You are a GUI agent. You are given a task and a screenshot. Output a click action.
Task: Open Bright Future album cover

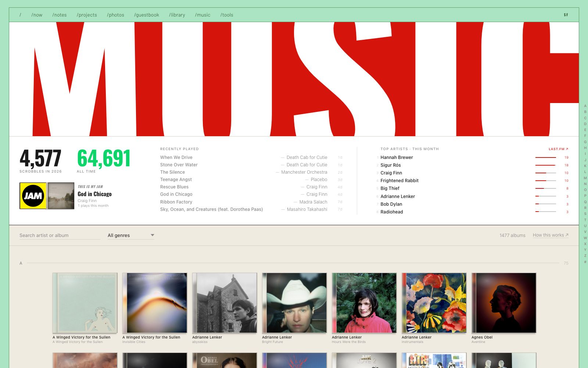tap(294, 303)
